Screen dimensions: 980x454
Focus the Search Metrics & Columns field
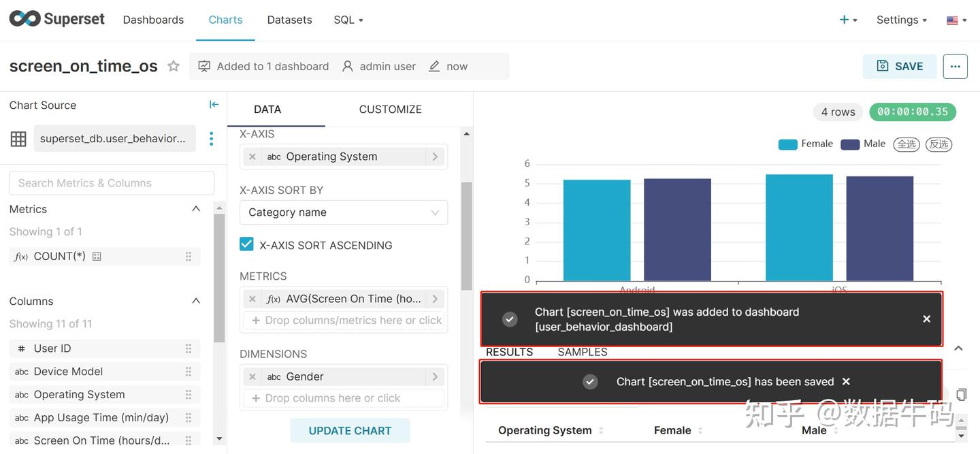click(112, 183)
